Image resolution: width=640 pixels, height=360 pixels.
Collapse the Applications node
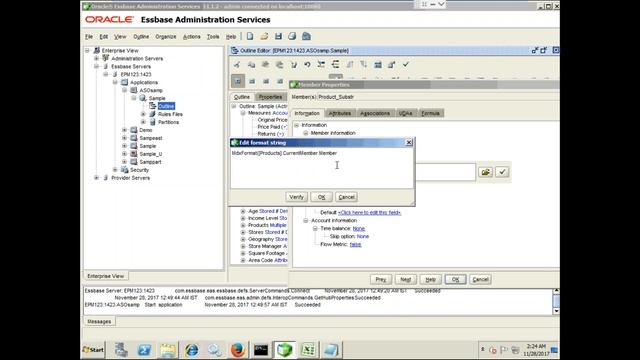[x=116, y=82]
